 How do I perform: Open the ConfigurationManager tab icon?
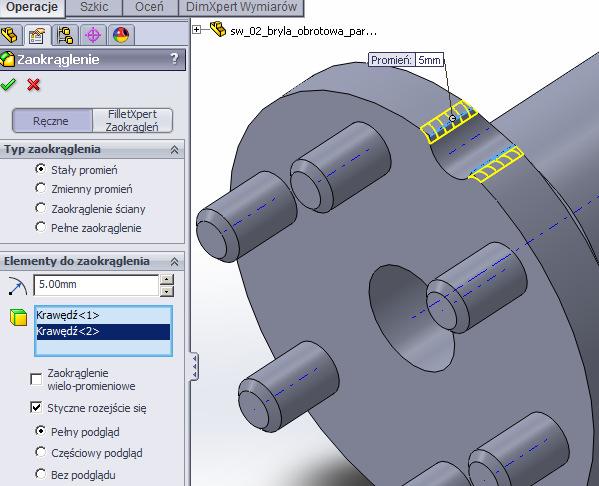65,35
